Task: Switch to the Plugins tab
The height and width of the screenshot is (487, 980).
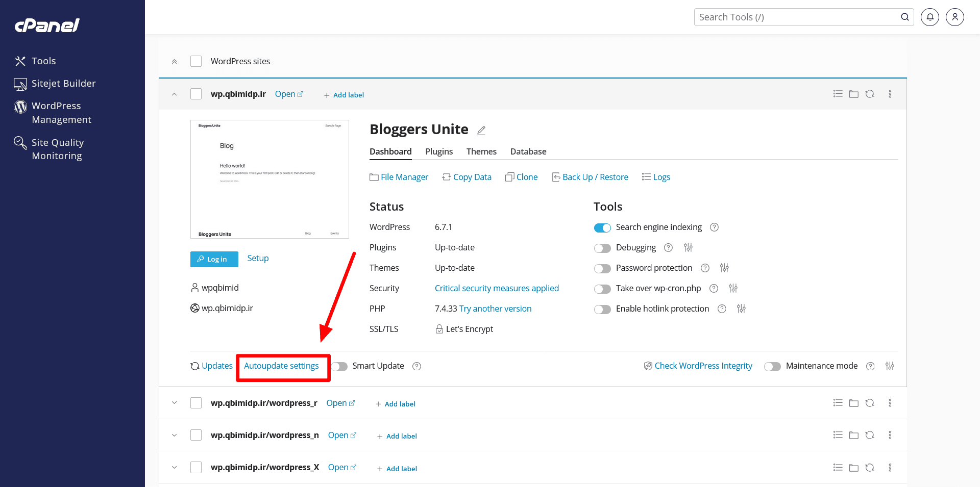Action: [x=439, y=151]
